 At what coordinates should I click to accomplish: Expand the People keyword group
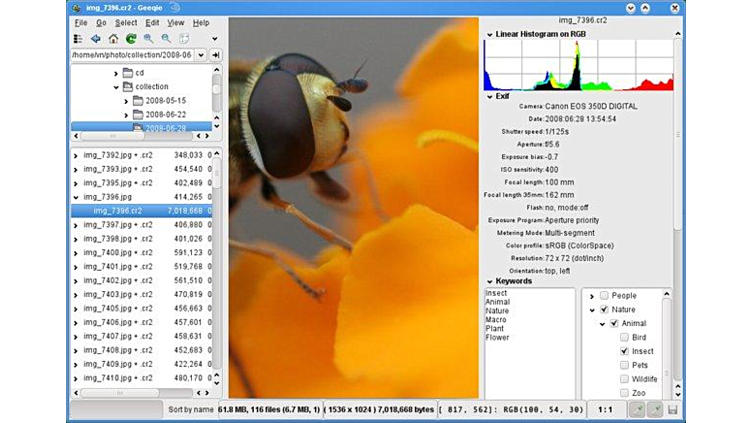pyautogui.click(x=591, y=296)
